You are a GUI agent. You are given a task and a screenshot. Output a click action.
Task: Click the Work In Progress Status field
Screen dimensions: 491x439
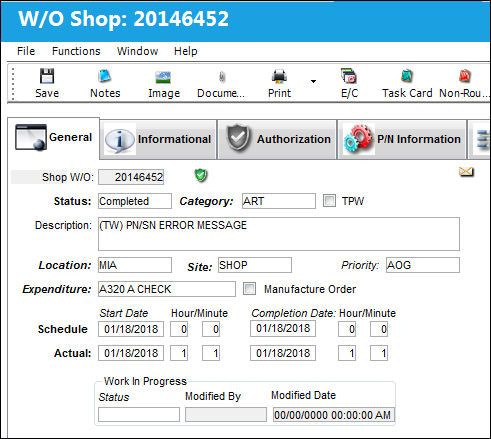pyautogui.click(x=139, y=414)
